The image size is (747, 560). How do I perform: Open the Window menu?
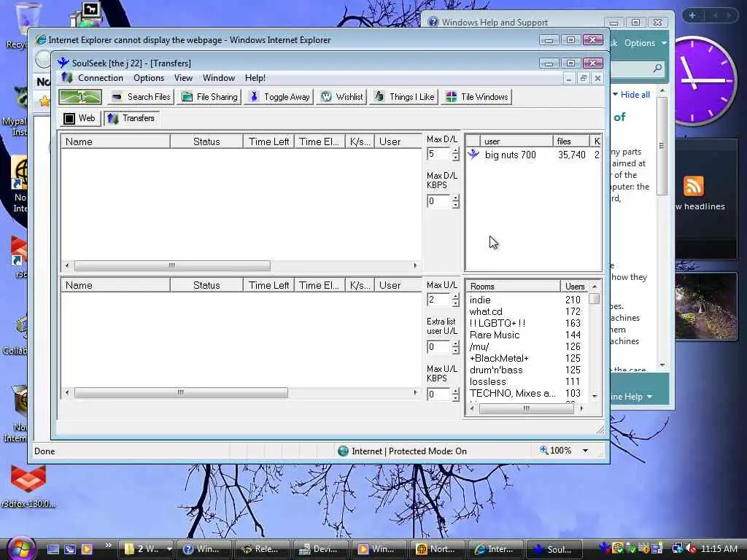coord(219,77)
